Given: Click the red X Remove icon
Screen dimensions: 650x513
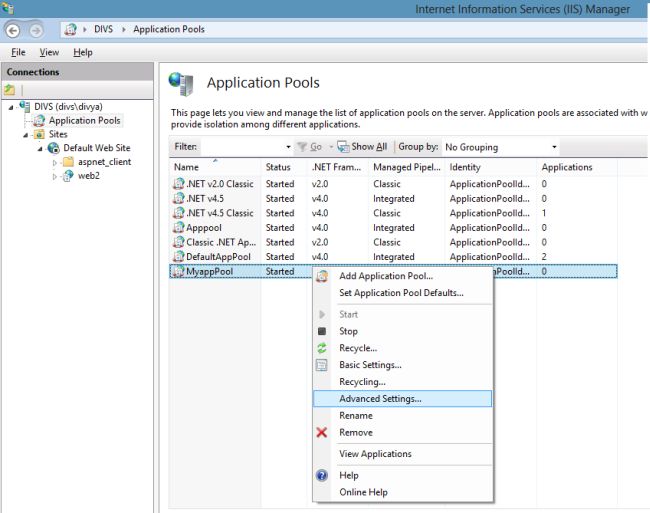Looking at the screenshot, I should pos(322,433).
